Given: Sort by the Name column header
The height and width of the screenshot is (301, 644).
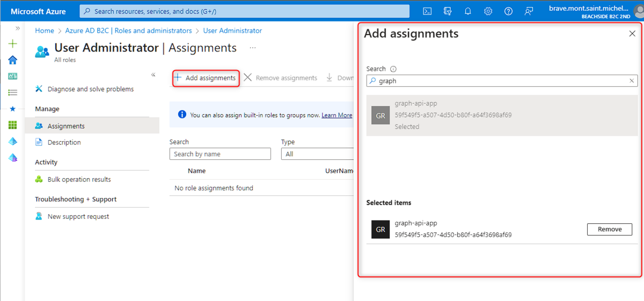Looking at the screenshot, I should [196, 171].
